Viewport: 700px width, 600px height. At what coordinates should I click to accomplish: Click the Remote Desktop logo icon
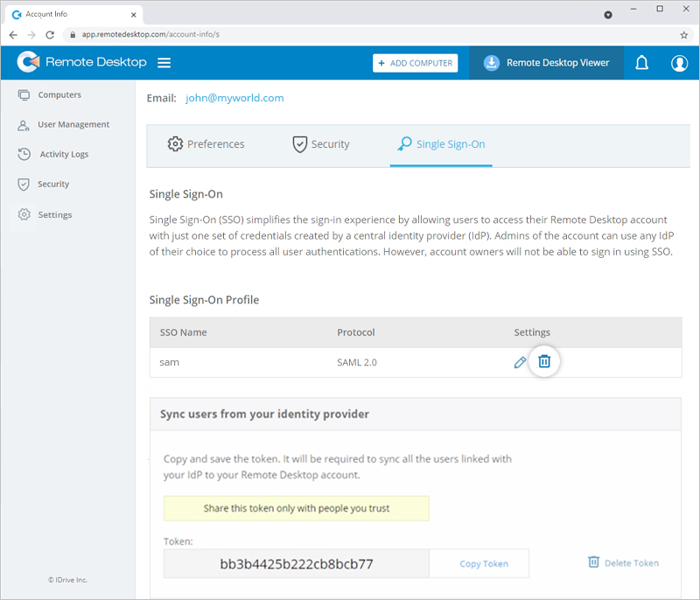tap(28, 63)
